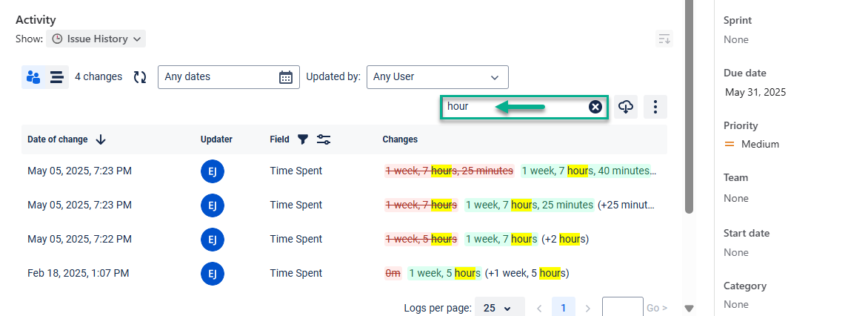Viewport: 868px width, 316px height.
Task: Switch to list view icon
Action: (x=57, y=77)
